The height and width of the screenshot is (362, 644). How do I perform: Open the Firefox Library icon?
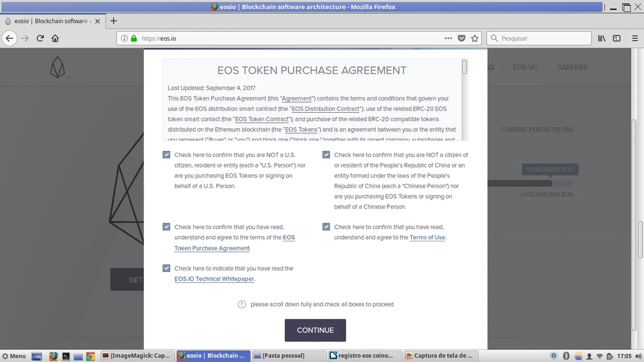tap(602, 38)
